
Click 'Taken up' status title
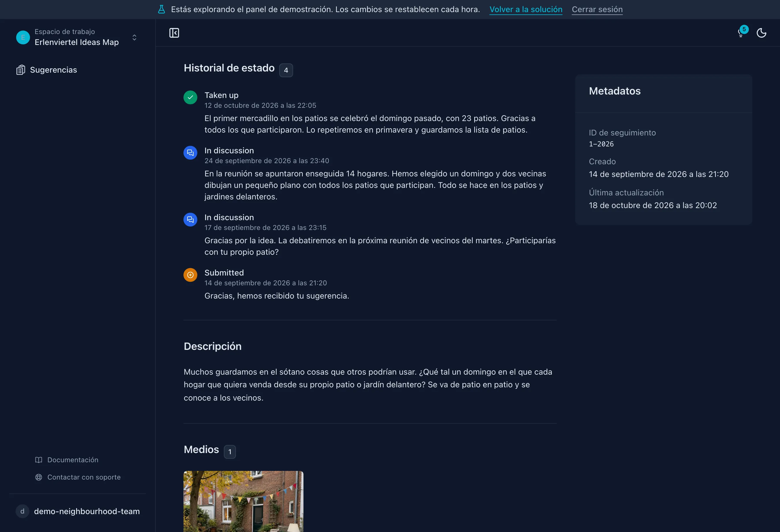(222, 95)
